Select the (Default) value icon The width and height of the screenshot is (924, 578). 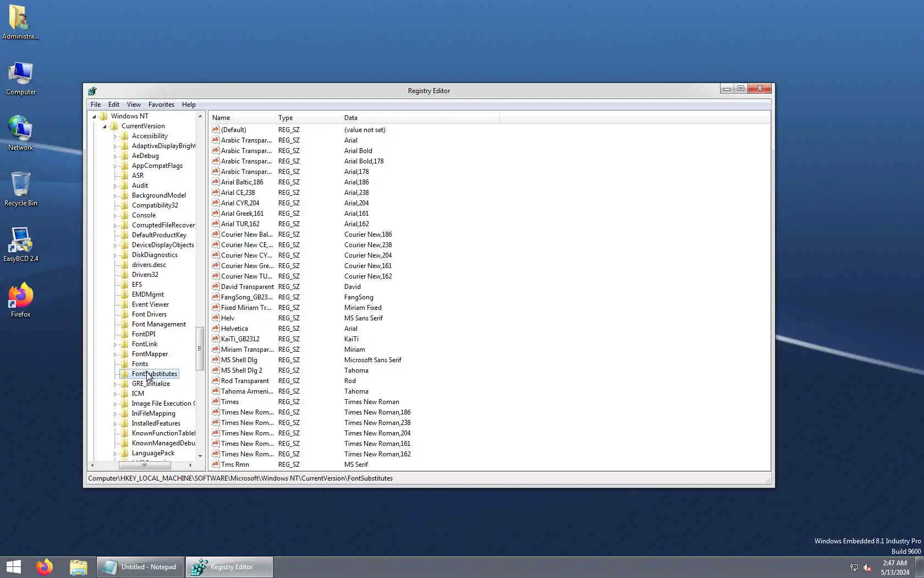[216, 129]
